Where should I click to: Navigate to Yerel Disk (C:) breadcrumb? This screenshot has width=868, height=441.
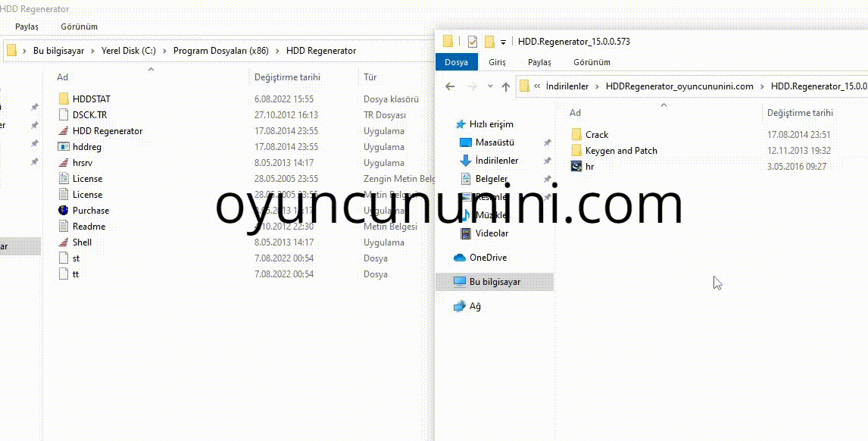pyautogui.click(x=129, y=51)
